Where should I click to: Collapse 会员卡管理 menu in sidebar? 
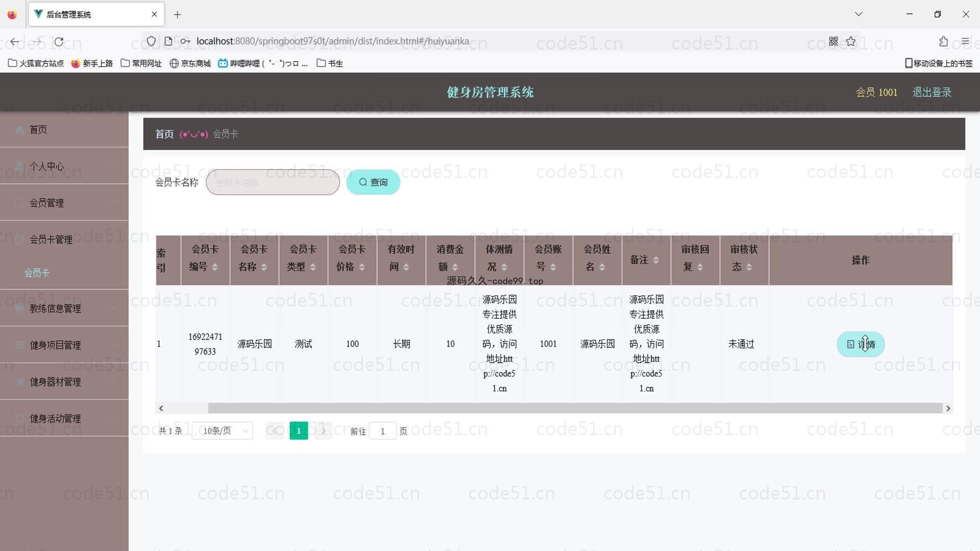click(64, 239)
